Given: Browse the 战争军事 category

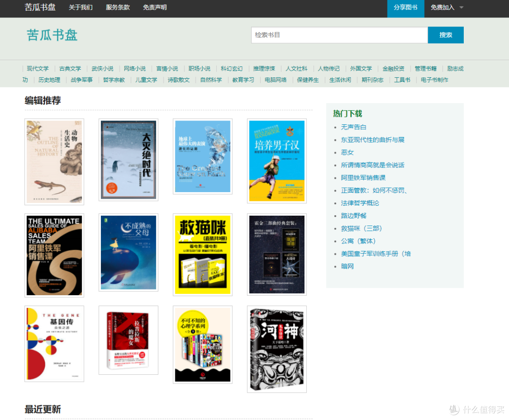Looking at the screenshot, I should point(82,80).
